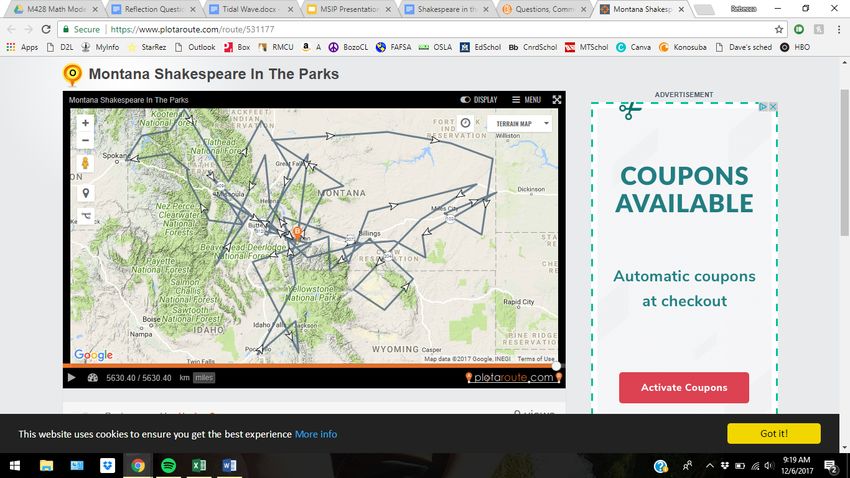Open the Windows Start menu

(x=15, y=466)
